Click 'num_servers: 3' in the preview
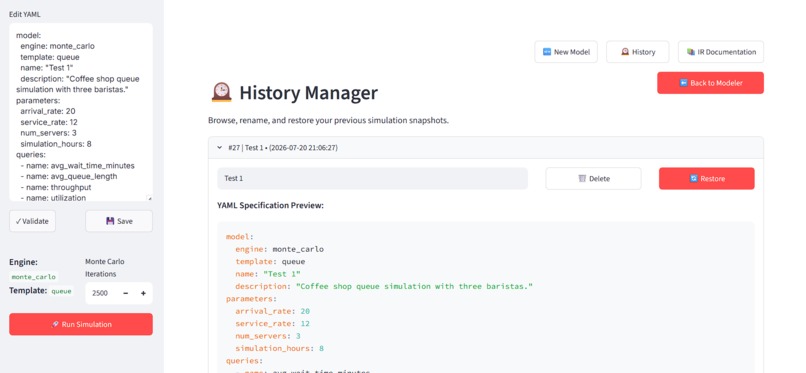This screenshot has height=373, width=806. tap(268, 336)
